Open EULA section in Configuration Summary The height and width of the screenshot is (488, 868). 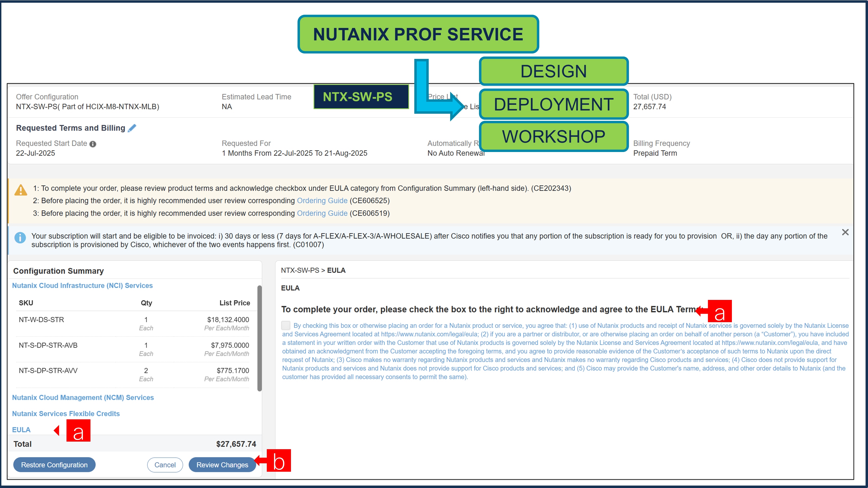tap(21, 430)
